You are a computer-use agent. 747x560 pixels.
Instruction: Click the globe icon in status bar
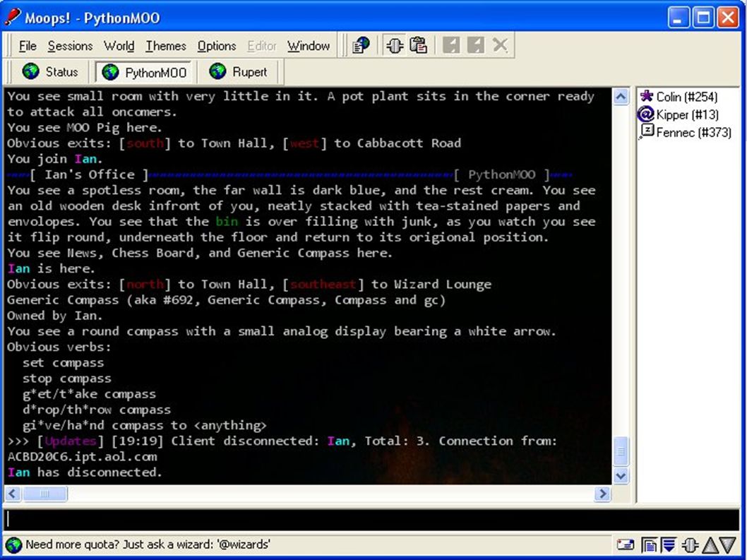(13, 544)
